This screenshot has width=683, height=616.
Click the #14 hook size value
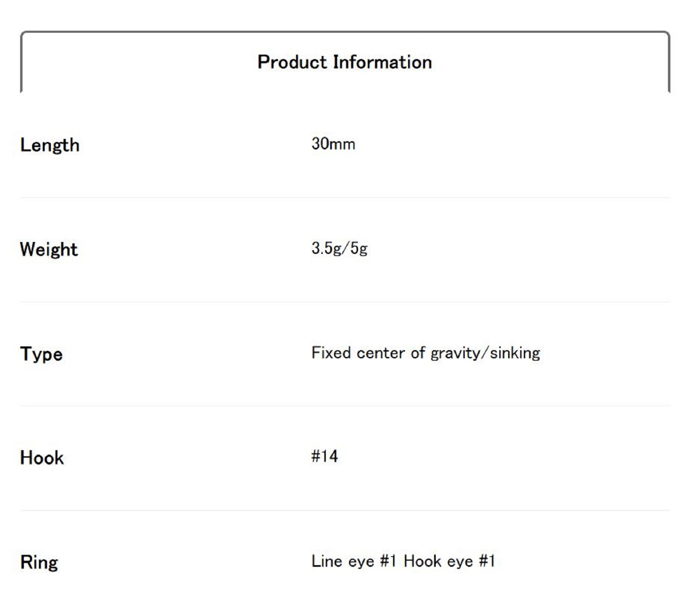(324, 457)
